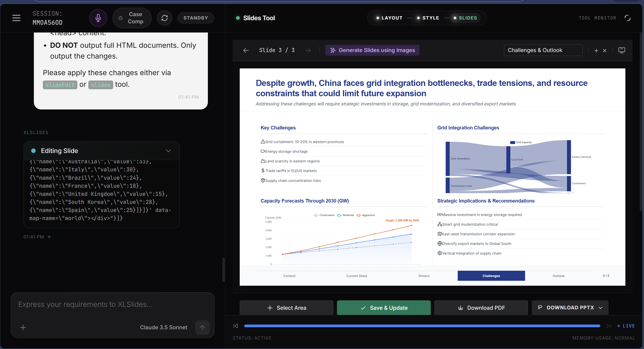Click Generate Slides using Images
The width and height of the screenshot is (644, 349).
coord(372,50)
